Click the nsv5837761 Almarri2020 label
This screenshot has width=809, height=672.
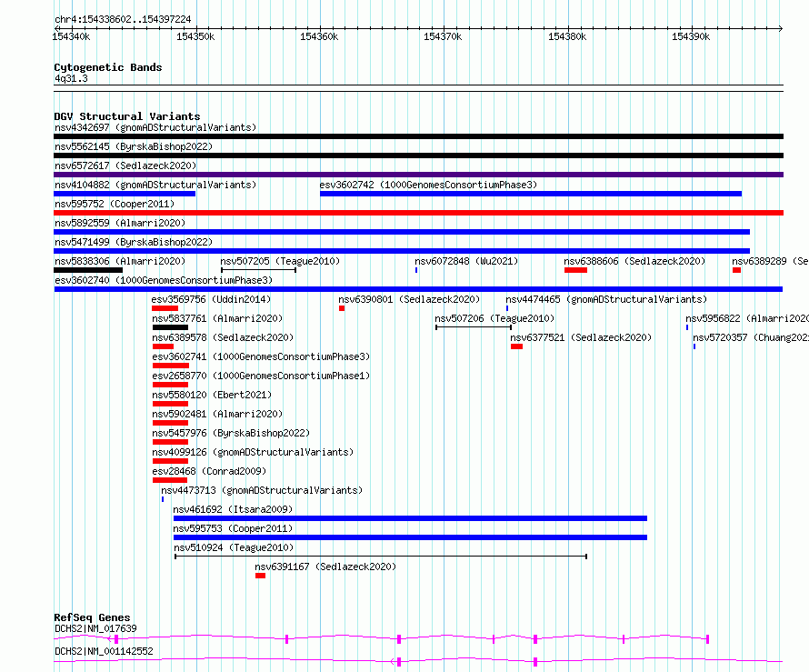(217, 318)
